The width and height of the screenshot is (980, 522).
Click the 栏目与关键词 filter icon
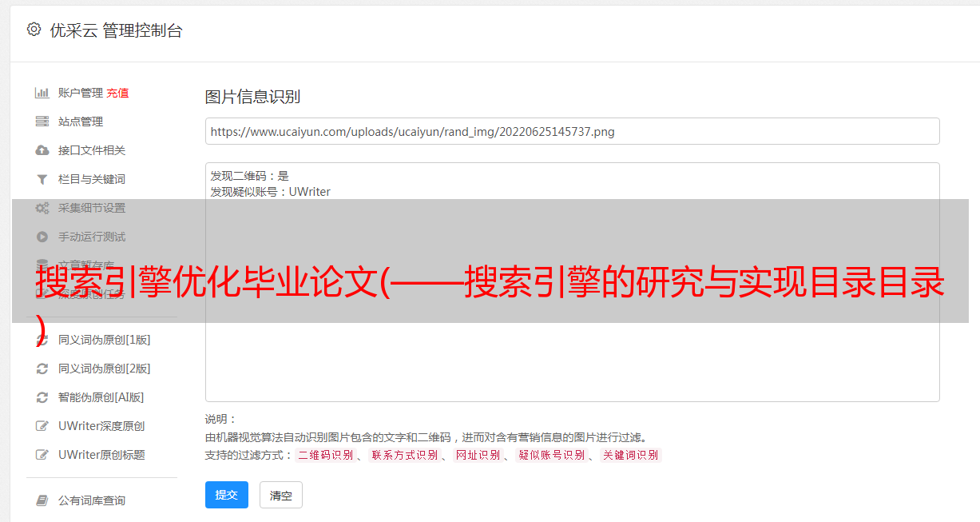42,179
